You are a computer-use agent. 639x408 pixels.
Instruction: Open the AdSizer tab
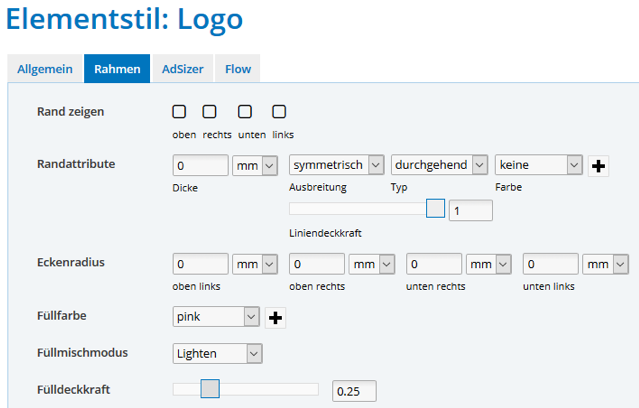click(x=183, y=69)
